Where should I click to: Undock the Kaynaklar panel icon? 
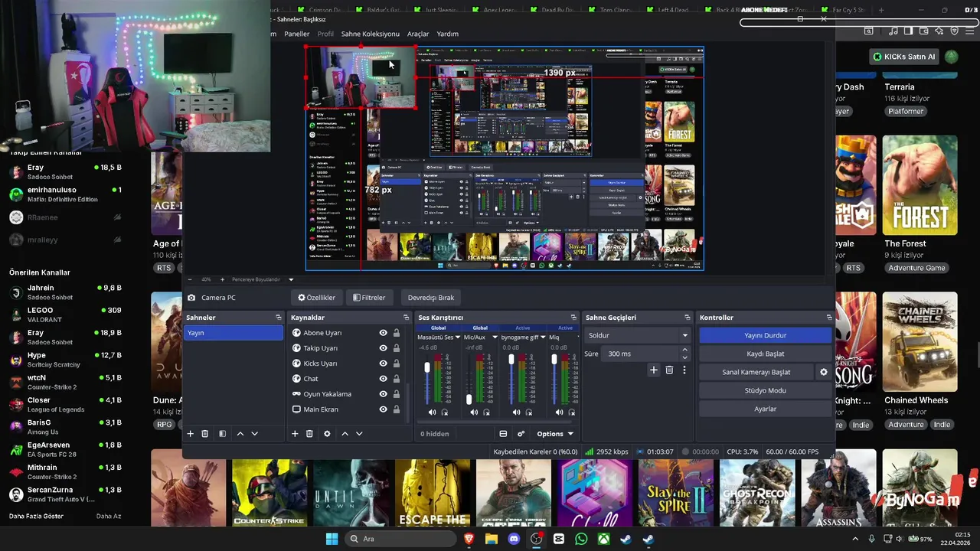tap(406, 318)
